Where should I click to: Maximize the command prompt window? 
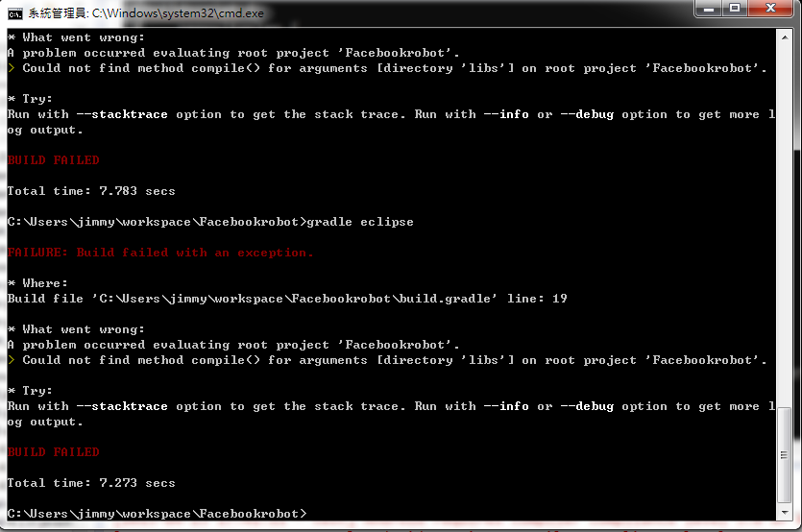tap(735, 9)
